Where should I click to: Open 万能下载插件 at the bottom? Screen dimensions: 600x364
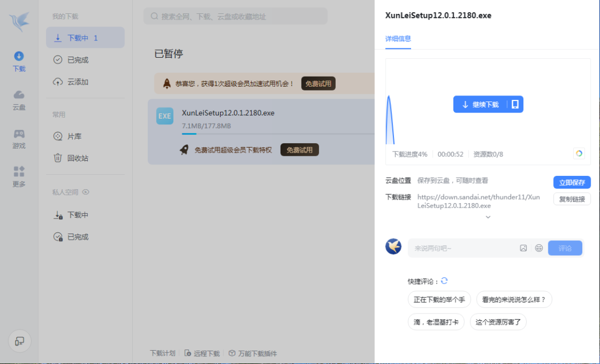[253, 353]
